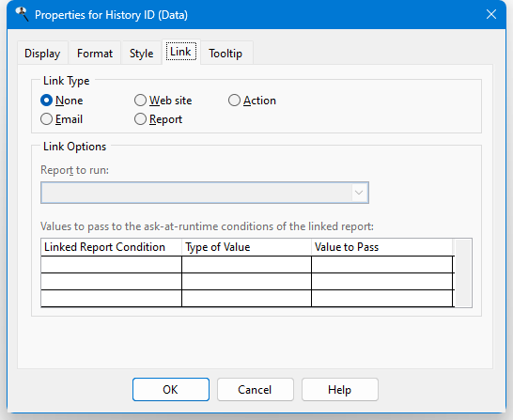Close the Properties for History ID dialog
This screenshot has width=513, height=420.
[x=491, y=14]
